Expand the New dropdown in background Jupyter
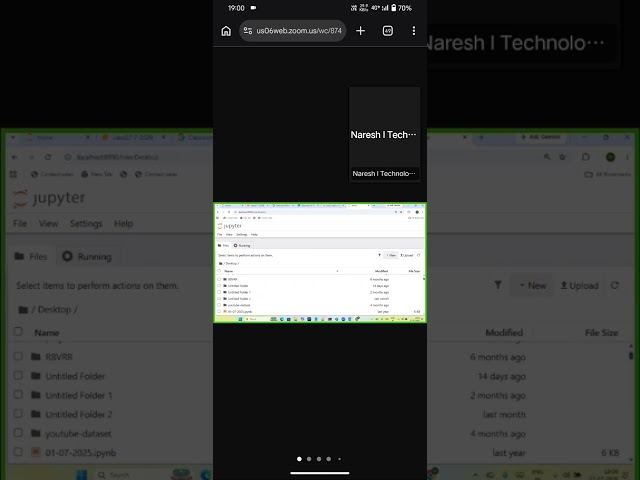 pos(532,285)
